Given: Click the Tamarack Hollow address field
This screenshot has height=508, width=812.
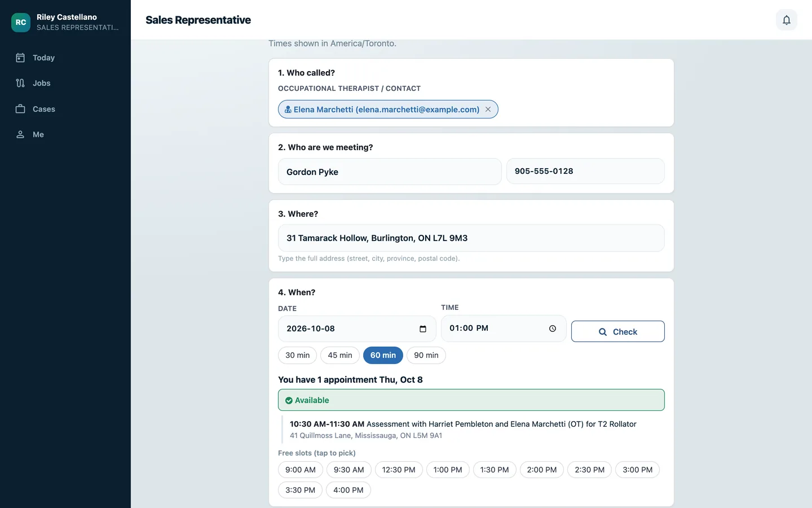Looking at the screenshot, I should (471, 238).
